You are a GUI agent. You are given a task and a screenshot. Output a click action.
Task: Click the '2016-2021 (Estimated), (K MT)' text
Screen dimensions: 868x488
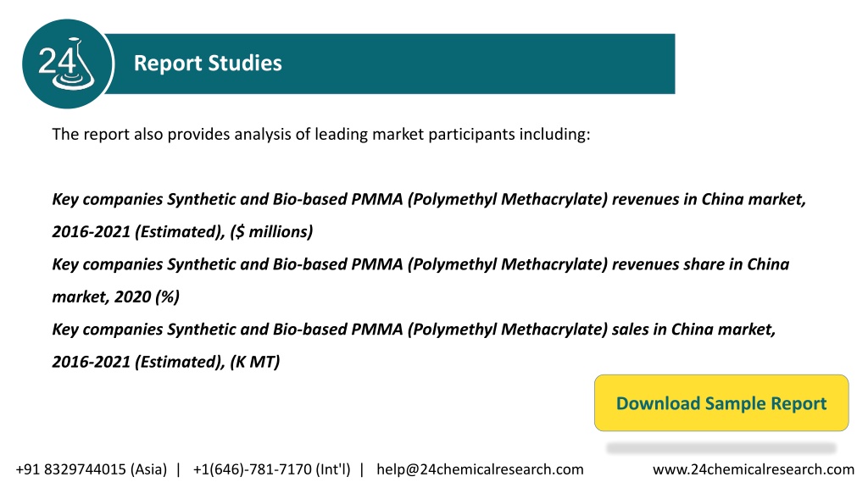click(x=166, y=362)
